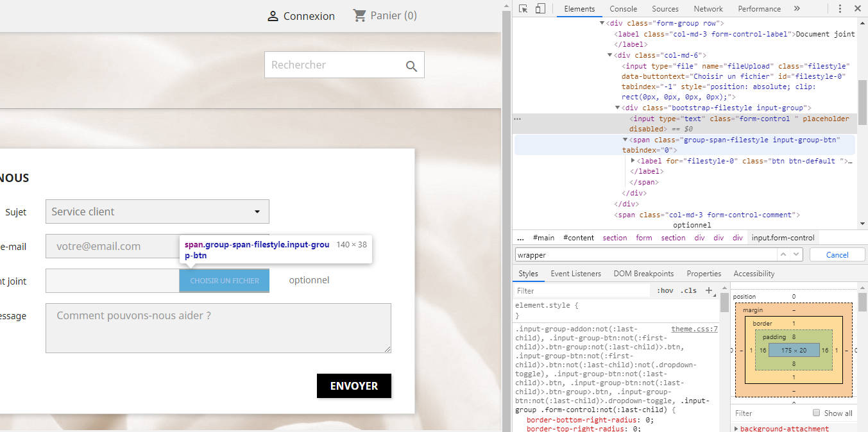This screenshot has height=432, width=868.
Task: Click the website search magnifier icon
Action: coord(411,65)
